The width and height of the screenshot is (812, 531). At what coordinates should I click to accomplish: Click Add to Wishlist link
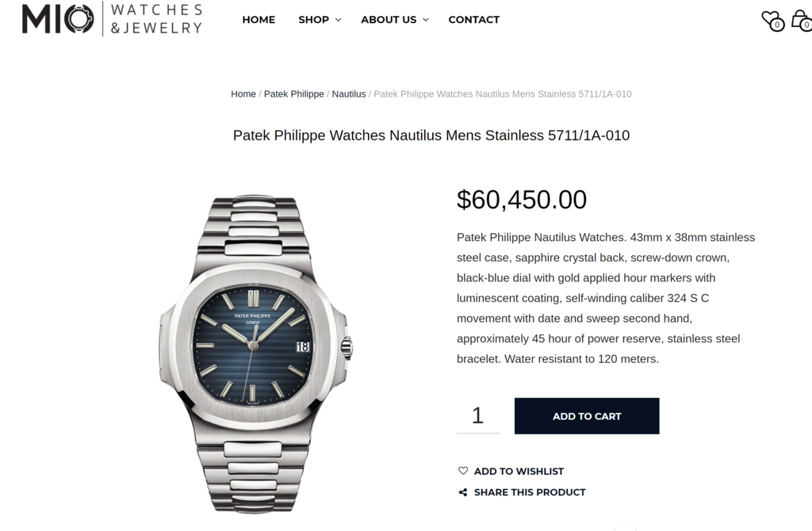pos(519,471)
